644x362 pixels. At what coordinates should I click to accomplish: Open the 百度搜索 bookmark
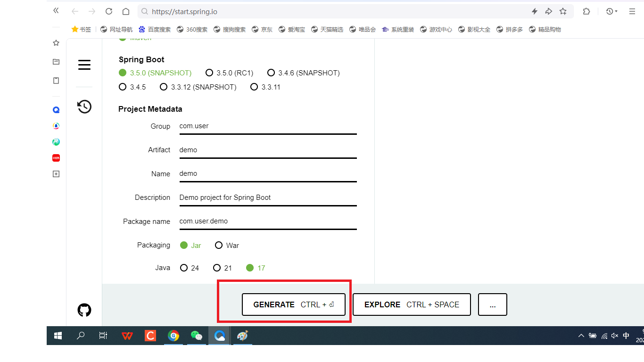click(x=155, y=29)
